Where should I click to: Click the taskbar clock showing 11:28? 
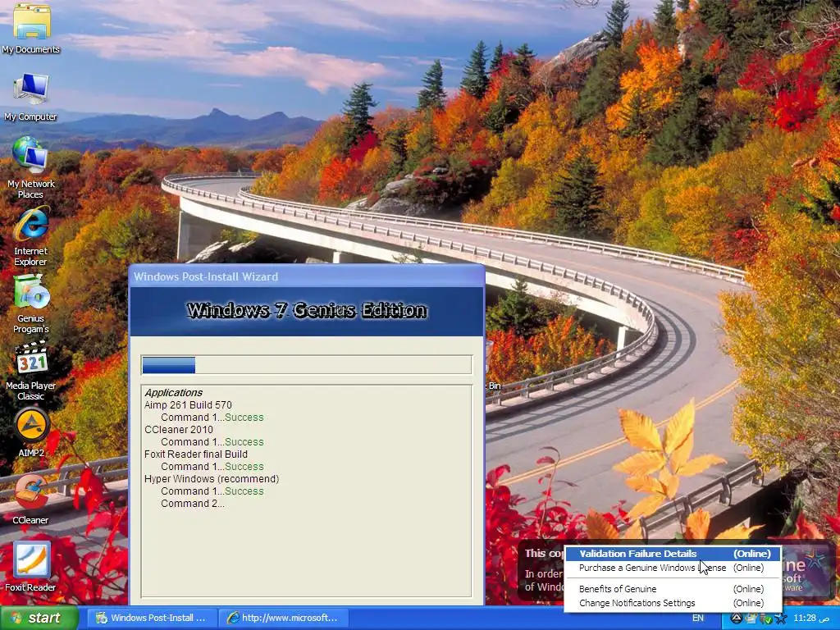(811, 619)
